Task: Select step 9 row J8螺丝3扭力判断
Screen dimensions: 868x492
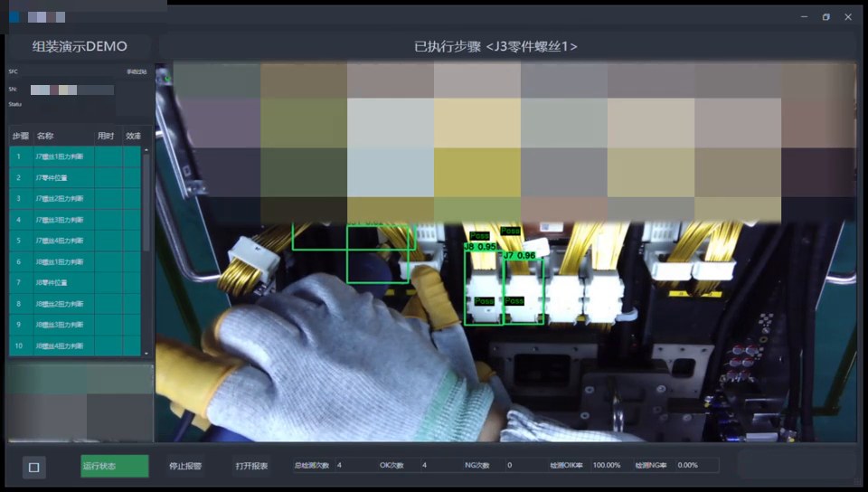Action: pos(75,325)
